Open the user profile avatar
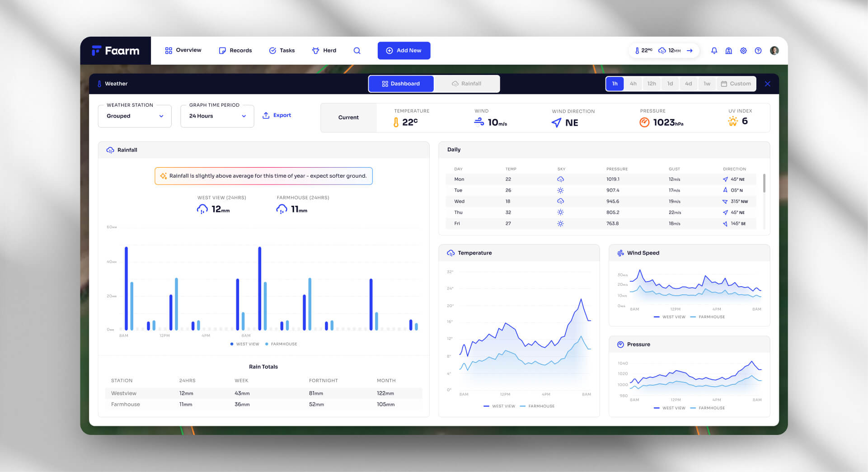 [x=774, y=51]
